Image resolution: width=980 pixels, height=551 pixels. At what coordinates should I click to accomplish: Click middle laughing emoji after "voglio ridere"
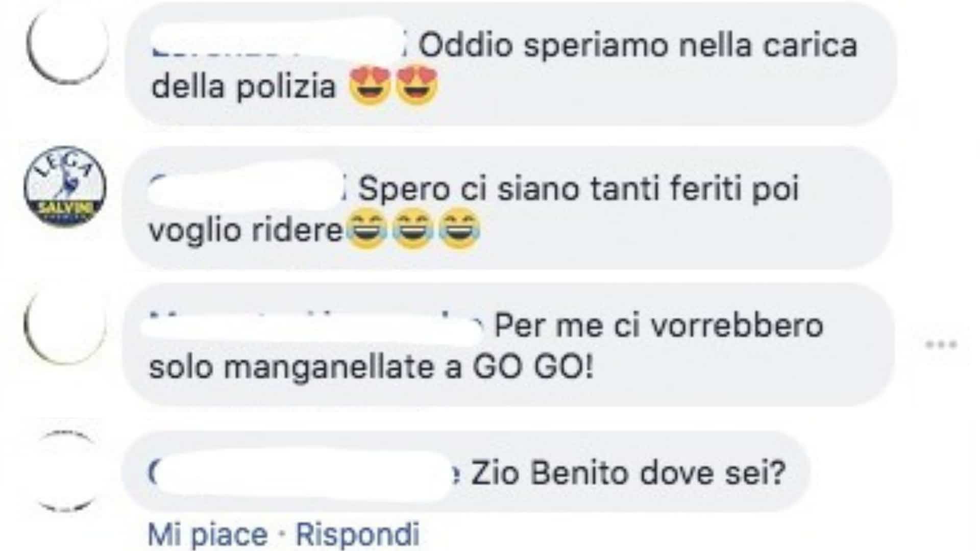[x=412, y=230]
